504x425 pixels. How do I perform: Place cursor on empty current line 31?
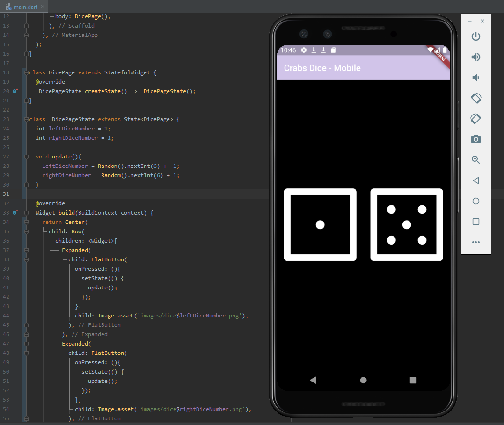pos(148,194)
